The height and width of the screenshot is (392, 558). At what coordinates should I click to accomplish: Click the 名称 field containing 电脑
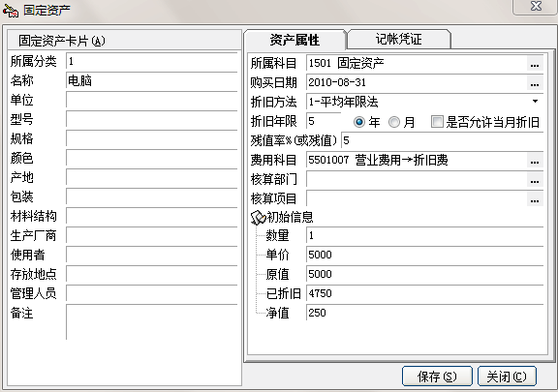(151, 81)
